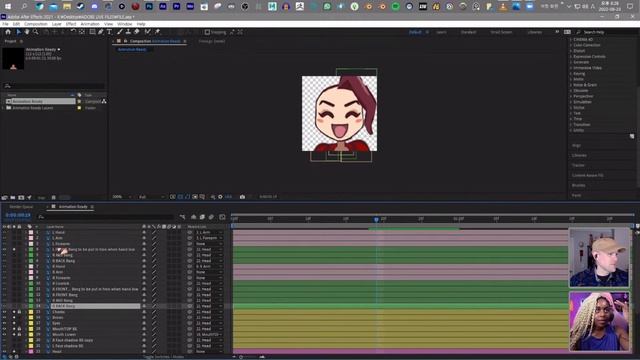Screen dimensions: 640x360
Task: Open Discord from the Windows taskbar
Action: coord(94,6)
